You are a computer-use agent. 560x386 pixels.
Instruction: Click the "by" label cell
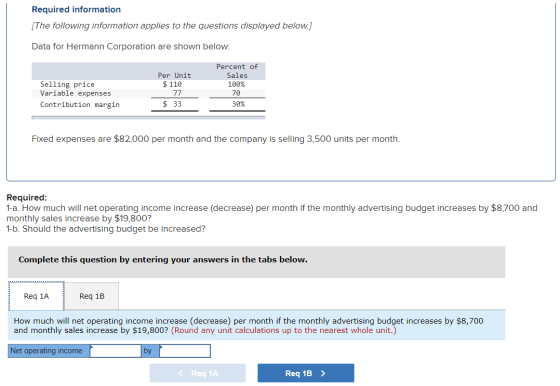[x=150, y=351]
